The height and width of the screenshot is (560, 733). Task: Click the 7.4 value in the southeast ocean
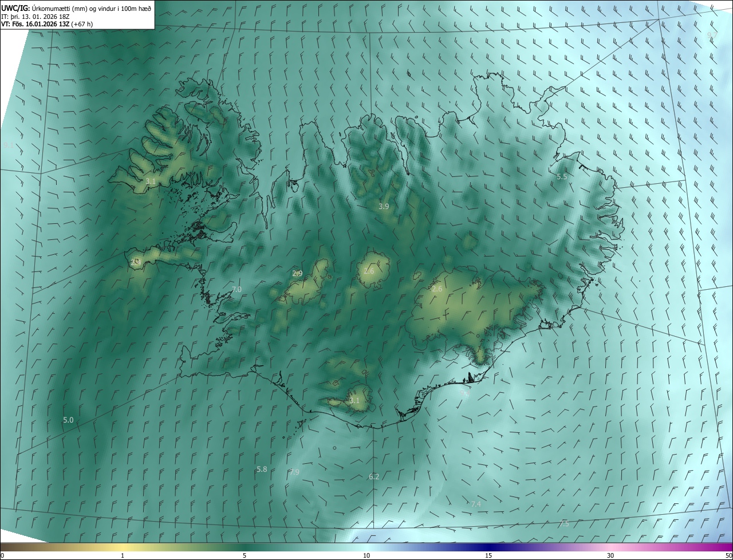[x=476, y=504]
